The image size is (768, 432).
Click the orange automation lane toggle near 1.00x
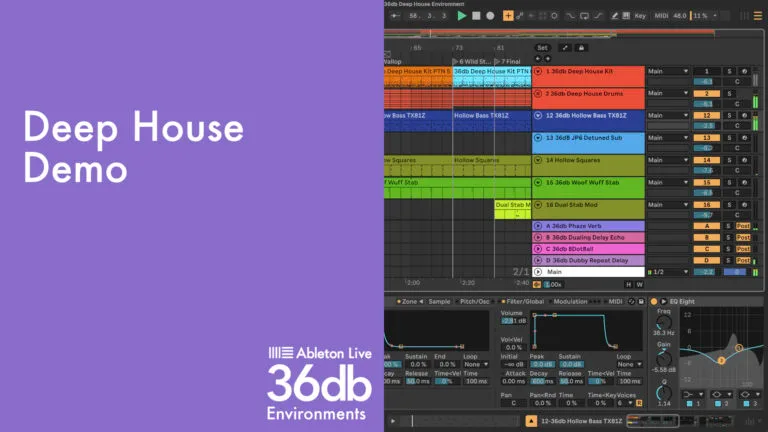(537, 285)
